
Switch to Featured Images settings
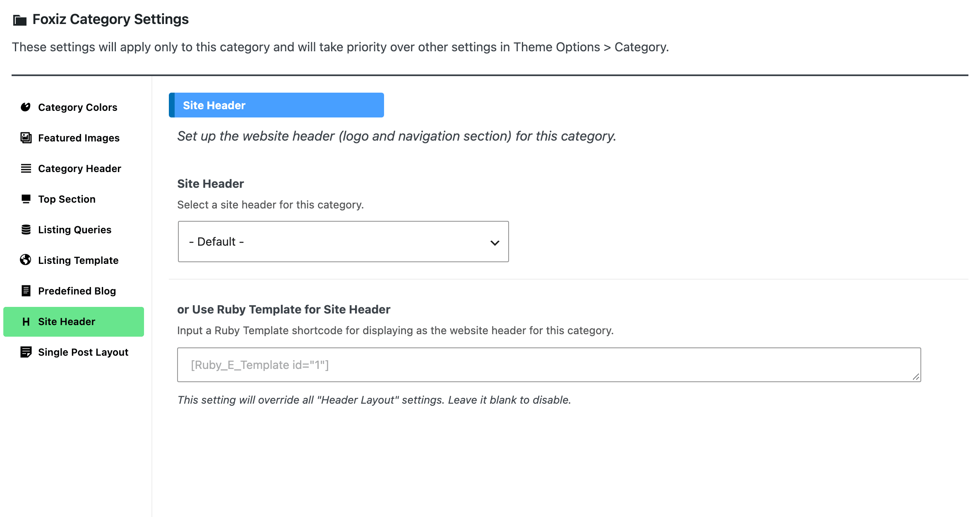pos(74,138)
